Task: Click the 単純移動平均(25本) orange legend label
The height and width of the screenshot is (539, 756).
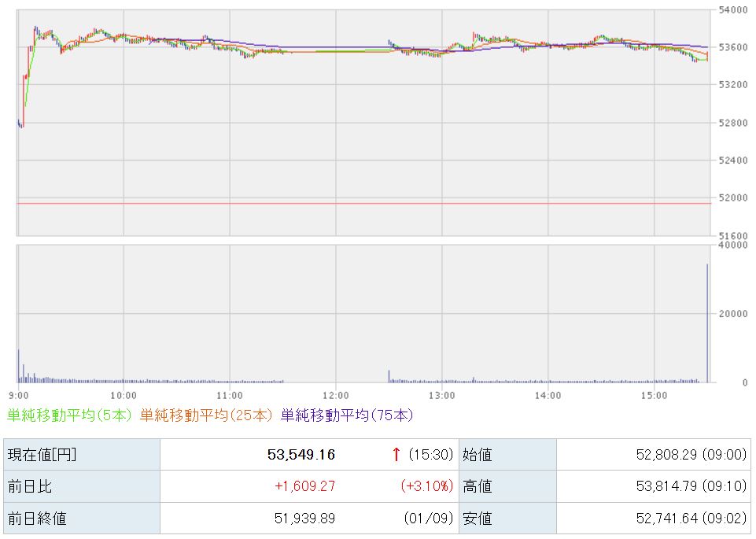Action: click(206, 415)
